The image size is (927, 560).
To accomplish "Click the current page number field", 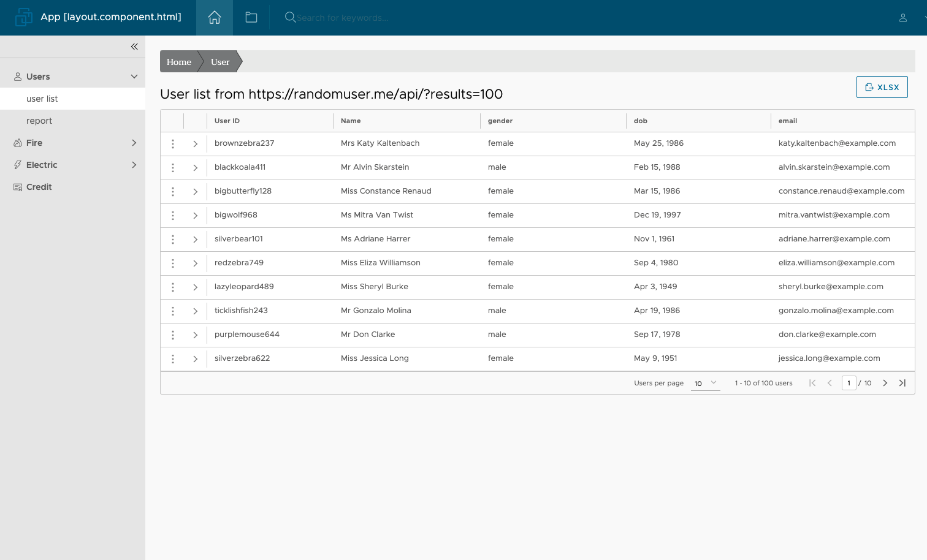I will pos(849,383).
